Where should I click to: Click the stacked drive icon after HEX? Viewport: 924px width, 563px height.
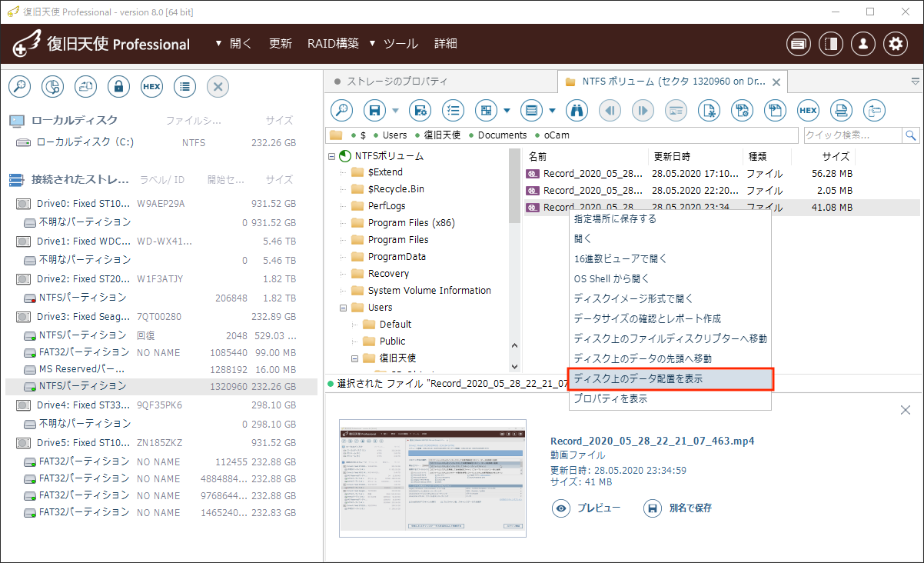(841, 110)
